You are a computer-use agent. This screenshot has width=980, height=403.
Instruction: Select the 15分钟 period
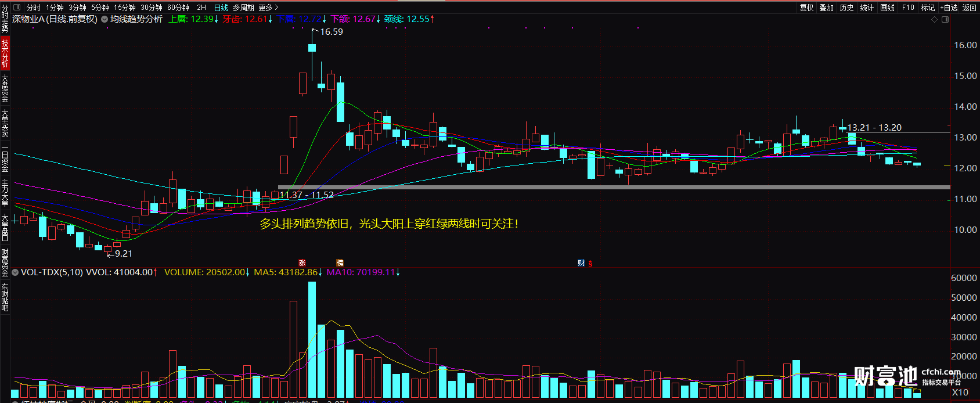pyautogui.click(x=124, y=8)
